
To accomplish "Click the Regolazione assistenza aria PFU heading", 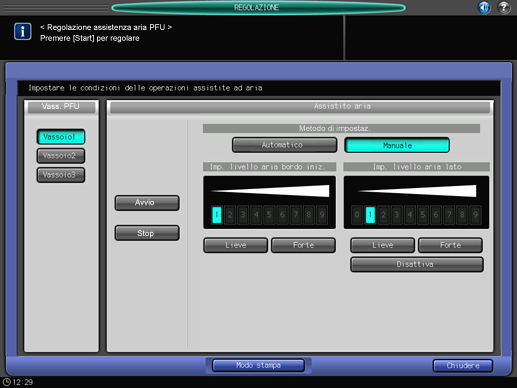I will pos(106,27).
